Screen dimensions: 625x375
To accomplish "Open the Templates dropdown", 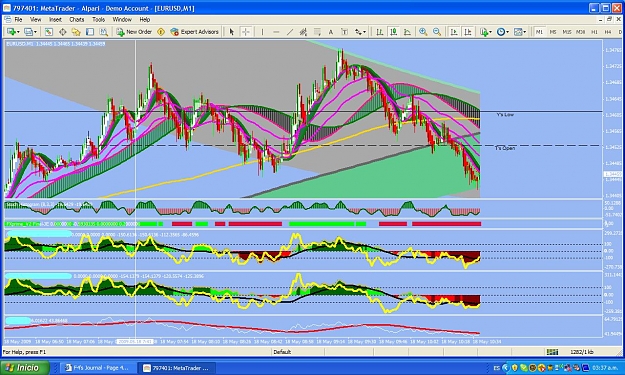I will click(x=520, y=32).
